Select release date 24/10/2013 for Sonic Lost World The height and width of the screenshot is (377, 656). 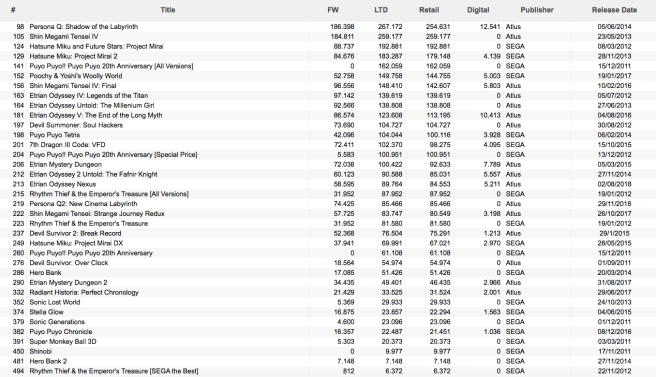click(614, 302)
